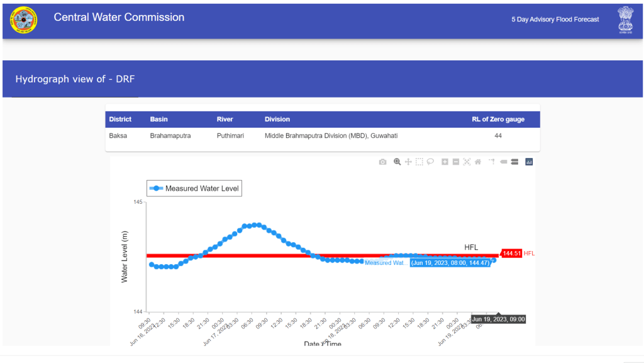Viewport: 644px width, 363px height.
Task: Click the Central Water Commission title
Action: coord(119,18)
